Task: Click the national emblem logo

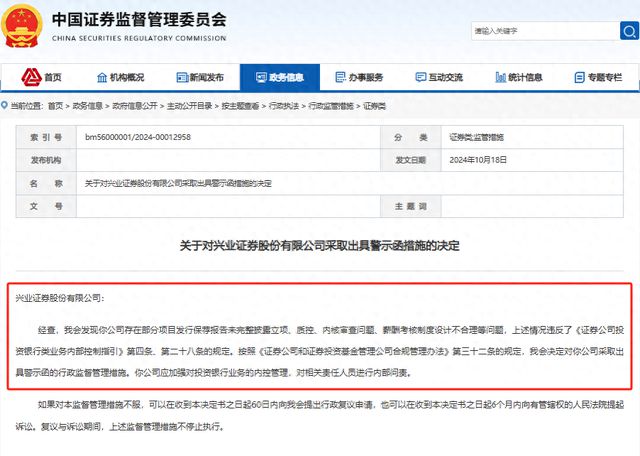Action: point(21,25)
